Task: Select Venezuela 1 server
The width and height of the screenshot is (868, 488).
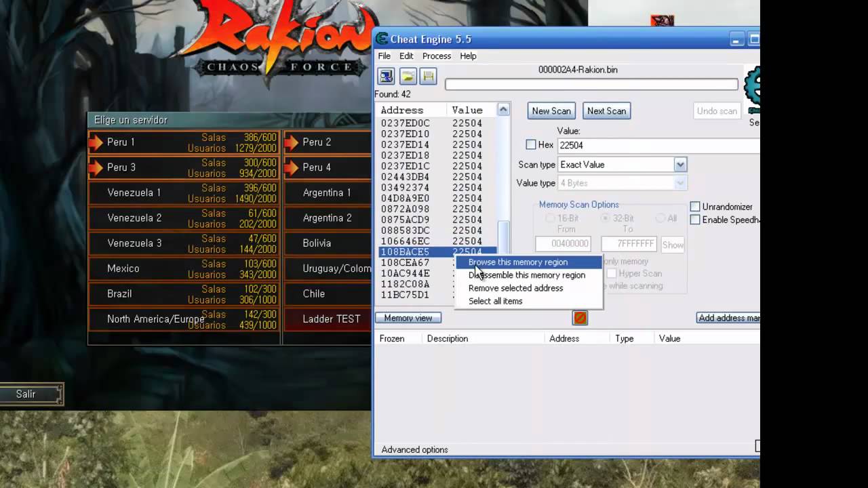Action: click(x=184, y=193)
